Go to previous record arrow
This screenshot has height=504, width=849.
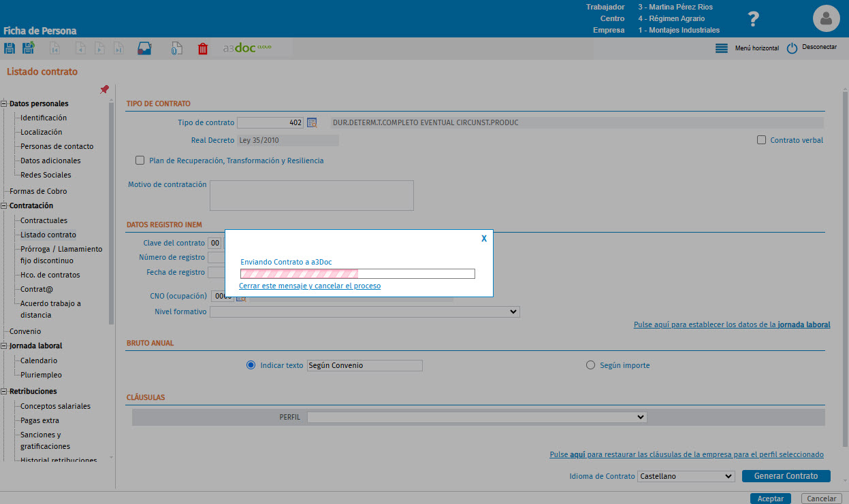click(80, 48)
